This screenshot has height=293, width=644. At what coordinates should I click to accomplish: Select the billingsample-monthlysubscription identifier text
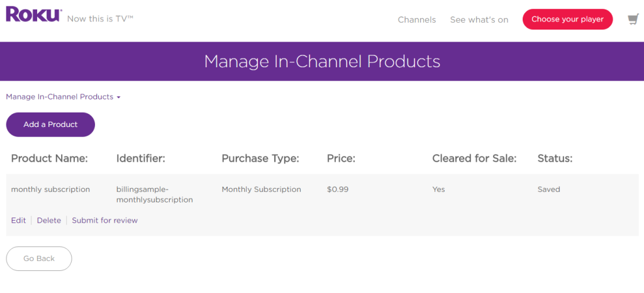pos(154,194)
